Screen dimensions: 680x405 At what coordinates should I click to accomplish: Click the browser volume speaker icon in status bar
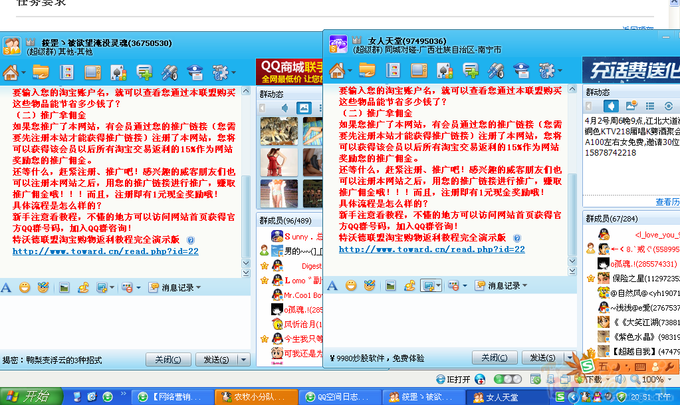point(620,379)
